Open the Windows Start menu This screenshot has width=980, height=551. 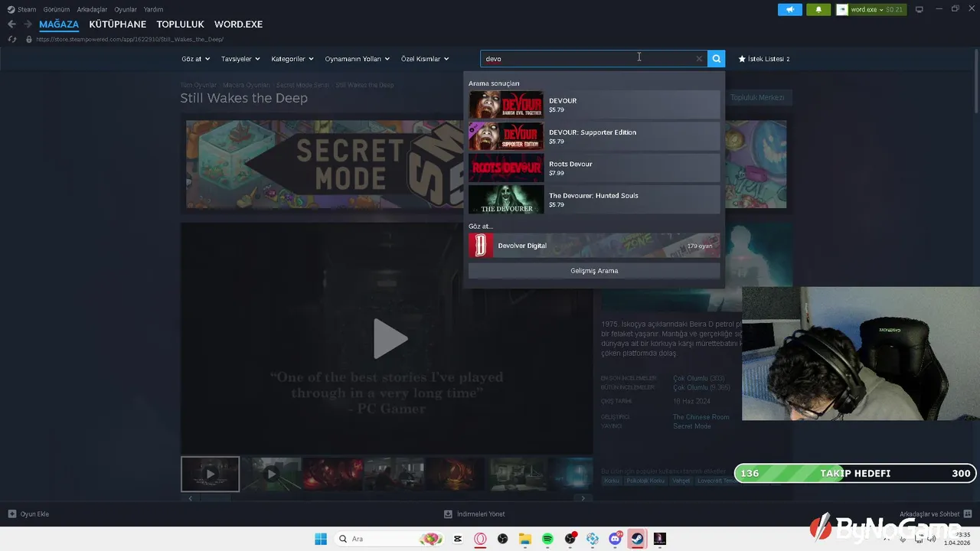[x=321, y=539]
